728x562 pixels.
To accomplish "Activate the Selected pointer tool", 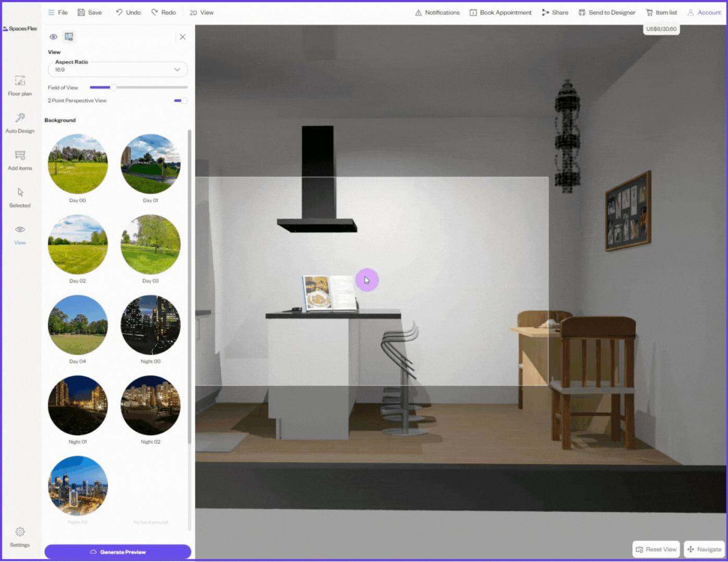I will pyautogui.click(x=20, y=197).
